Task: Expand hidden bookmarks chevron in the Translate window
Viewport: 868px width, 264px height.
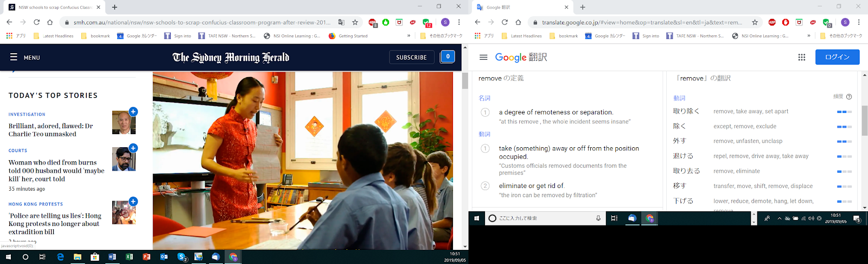Action: [809, 36]
